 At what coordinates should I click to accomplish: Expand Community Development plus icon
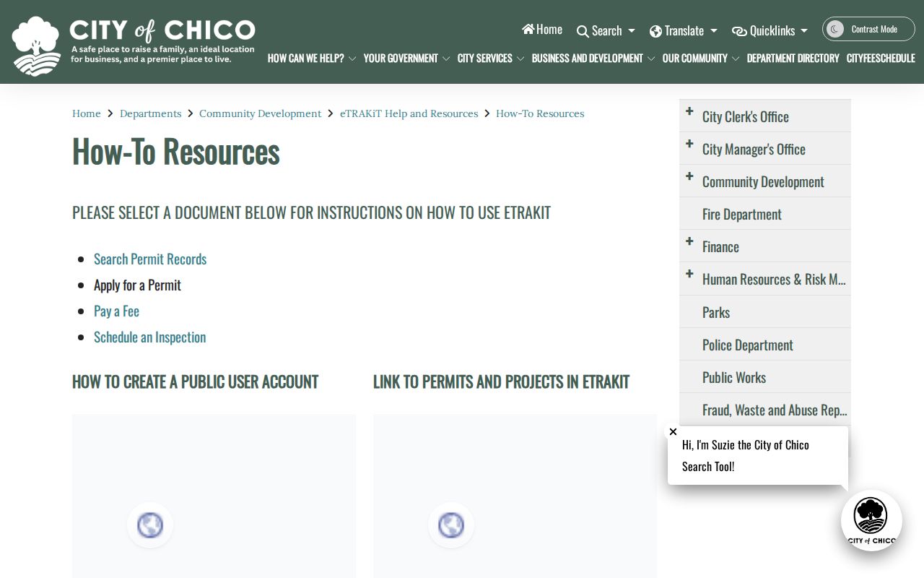[689, 176]
